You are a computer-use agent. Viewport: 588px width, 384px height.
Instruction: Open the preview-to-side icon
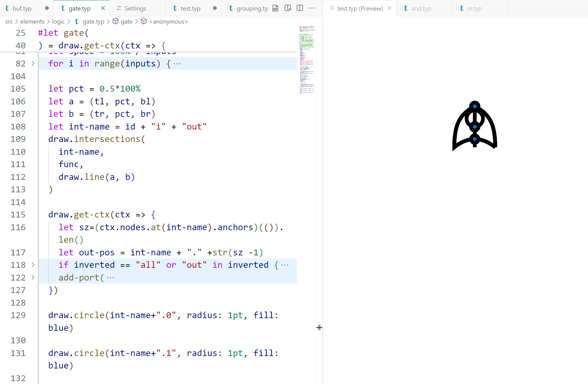pyautogui.click(x=288, y=8)
